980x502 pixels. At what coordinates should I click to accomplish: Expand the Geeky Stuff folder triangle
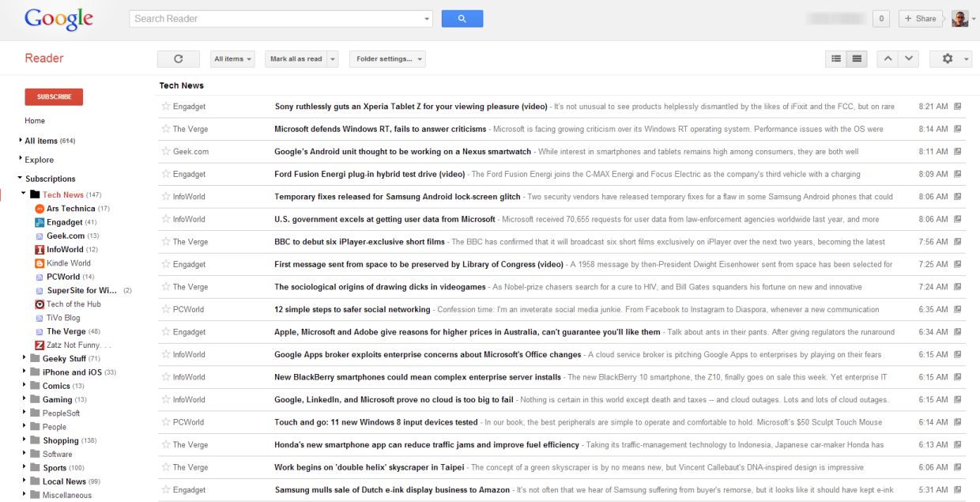[x=24, y=358]
